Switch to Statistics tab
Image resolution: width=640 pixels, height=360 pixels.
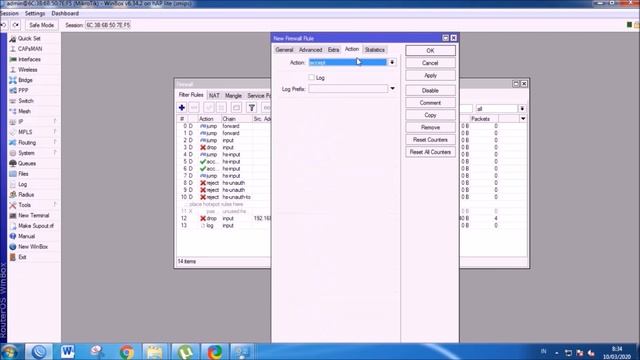tap(375, 50)
